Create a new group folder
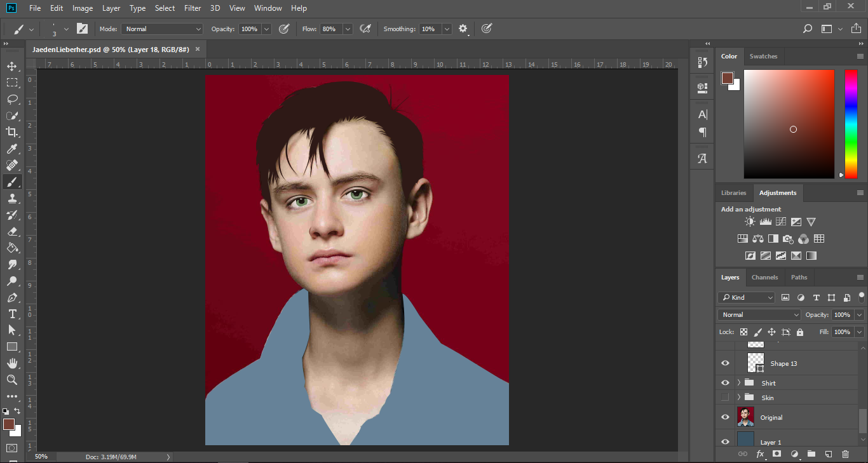This screenshot has height=463, width=868. pos(811,454)
